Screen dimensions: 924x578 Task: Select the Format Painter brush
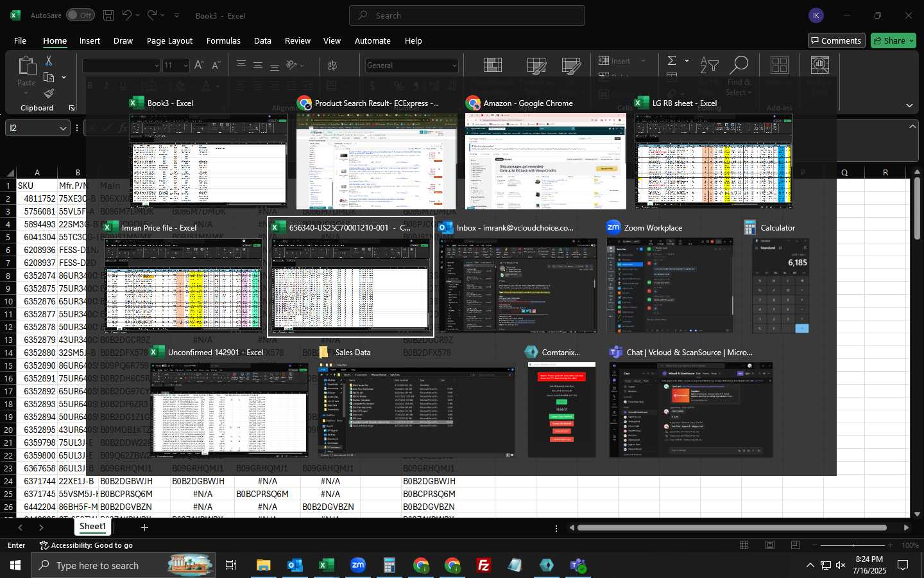(49, 94)
